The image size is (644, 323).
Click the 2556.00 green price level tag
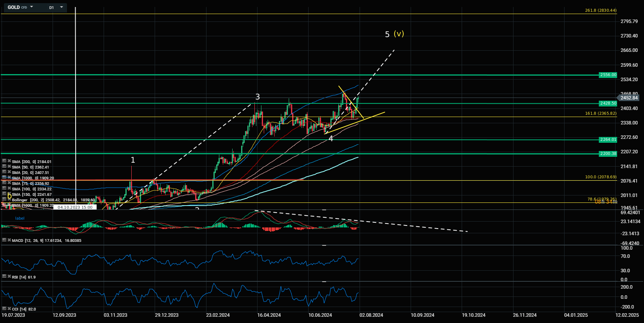pyautogui.click(x=608, y=75)
